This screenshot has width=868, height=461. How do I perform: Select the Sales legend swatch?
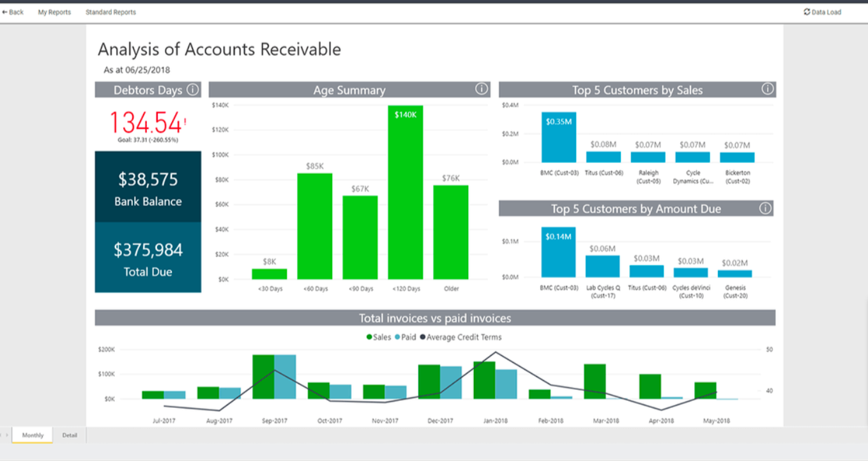coord(369,338)
